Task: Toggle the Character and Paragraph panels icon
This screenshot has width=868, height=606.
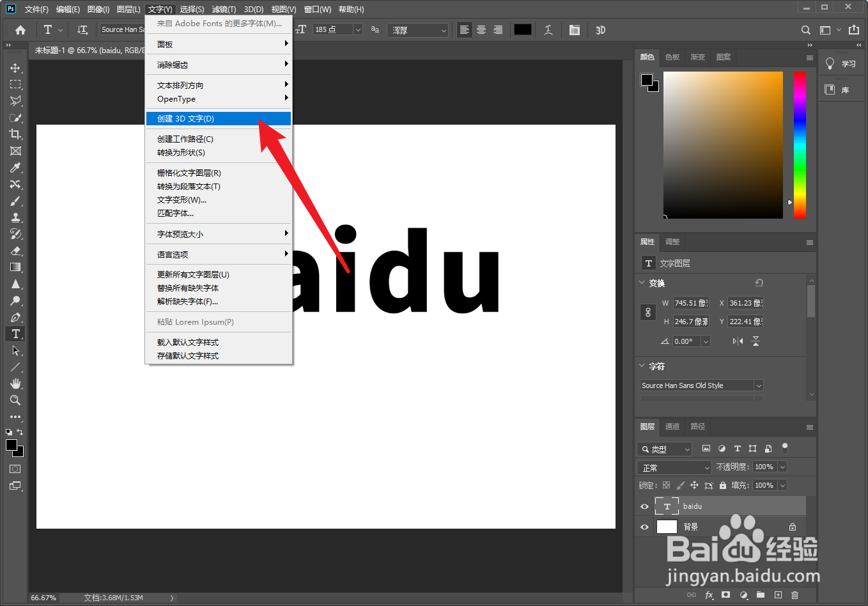Action: 574,29
